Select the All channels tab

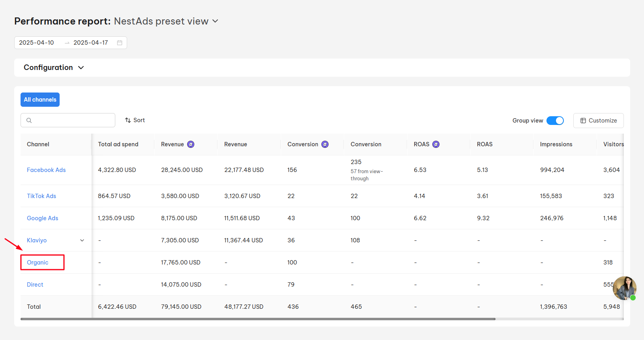tap(40, 100)
